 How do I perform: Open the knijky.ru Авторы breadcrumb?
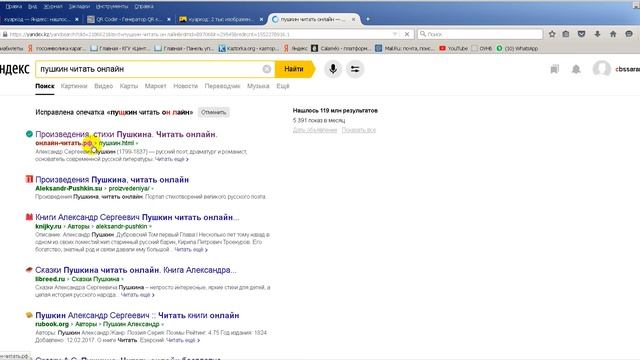click(x=78, y=227)
